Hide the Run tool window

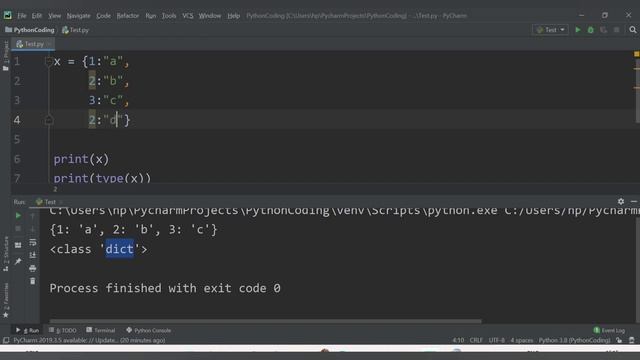point(633,201)
